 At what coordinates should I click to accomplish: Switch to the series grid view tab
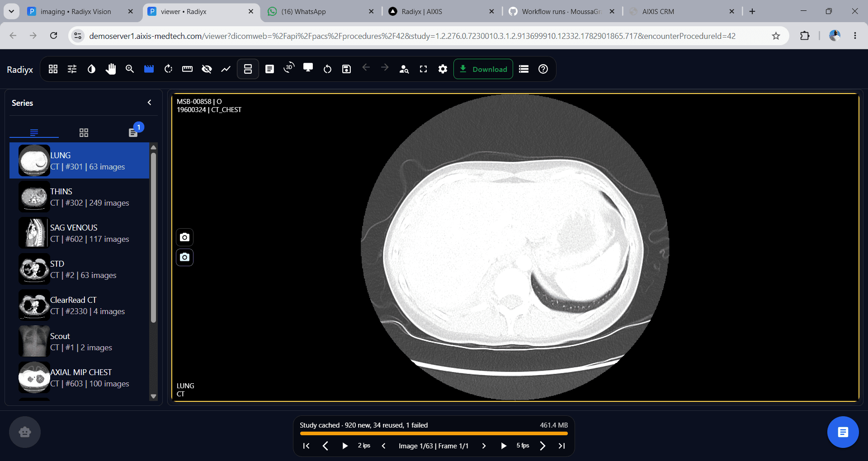click(84, 132)
